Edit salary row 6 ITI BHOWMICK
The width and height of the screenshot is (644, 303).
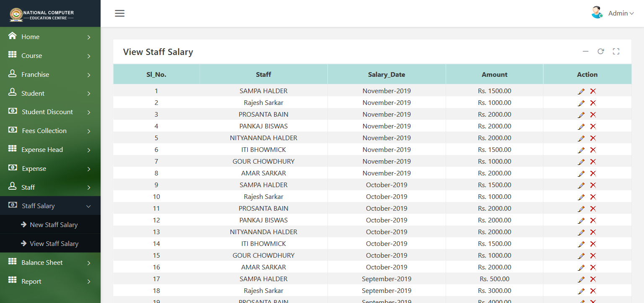581,150
